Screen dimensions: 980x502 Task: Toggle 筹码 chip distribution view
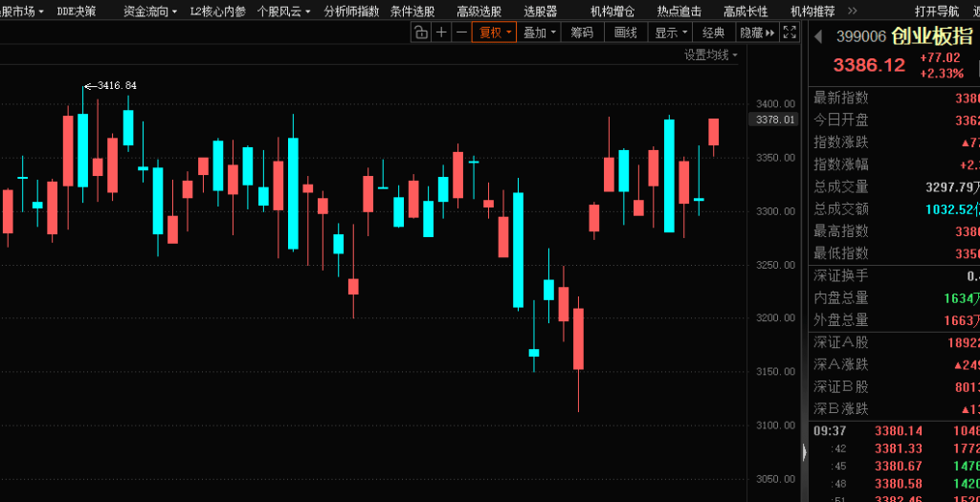pyautogui.click(x=582, y=33)
